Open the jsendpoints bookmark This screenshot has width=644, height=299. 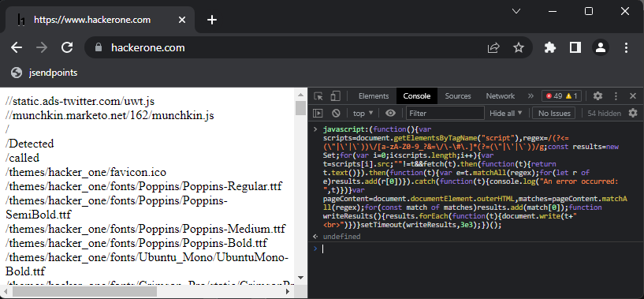[x=44, y=73]
